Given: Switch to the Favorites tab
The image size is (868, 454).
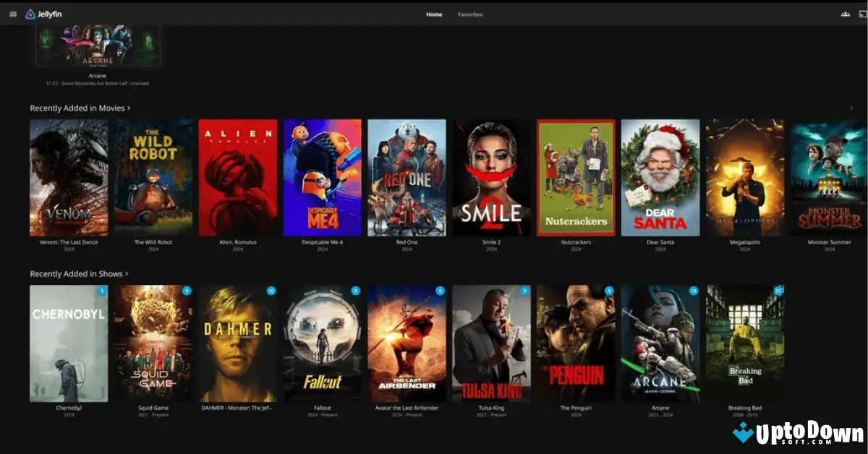Looking at the screenshot, I should pos(471,14).
